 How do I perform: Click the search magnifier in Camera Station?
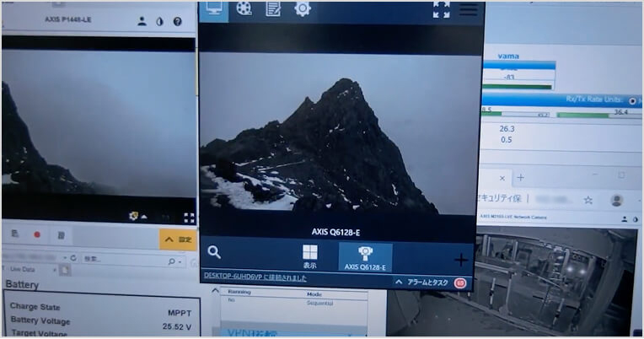click(x=214, y=252)
